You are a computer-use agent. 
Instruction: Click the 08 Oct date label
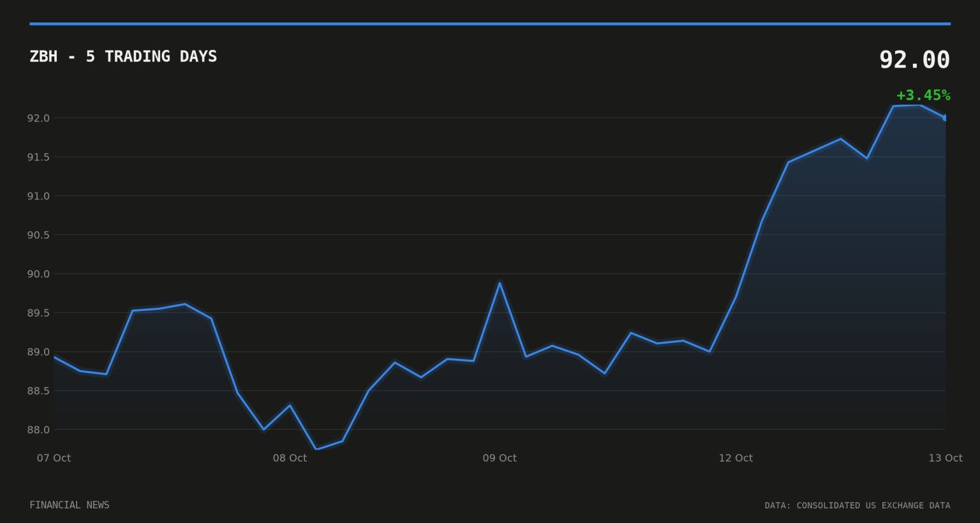coord(290,458)
